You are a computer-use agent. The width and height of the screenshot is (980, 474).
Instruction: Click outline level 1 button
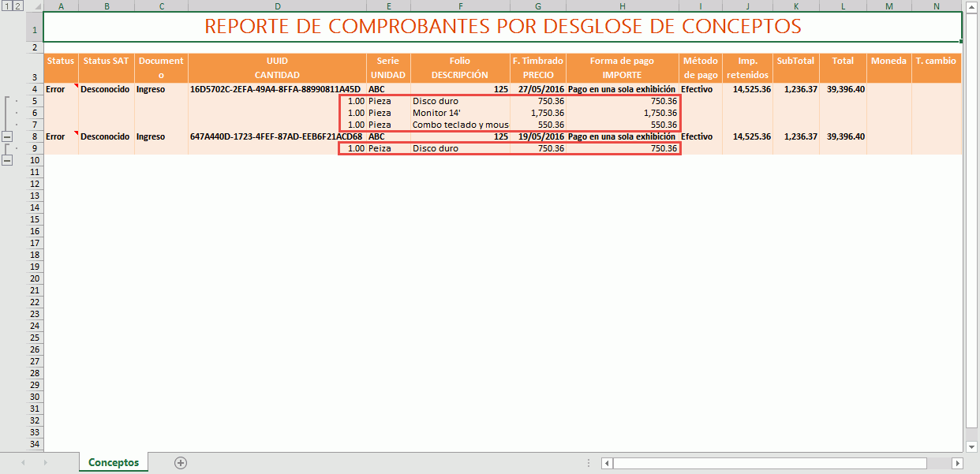[x=6, y=6]
